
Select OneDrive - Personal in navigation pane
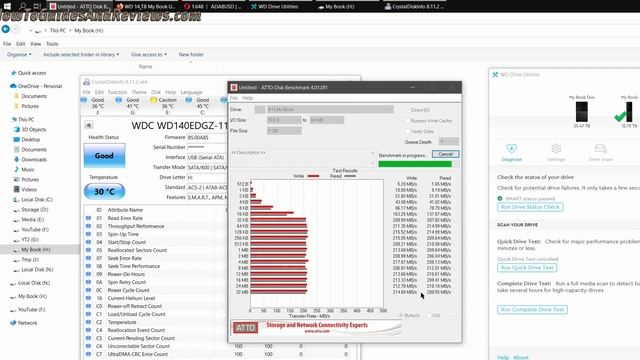point(40,86)
